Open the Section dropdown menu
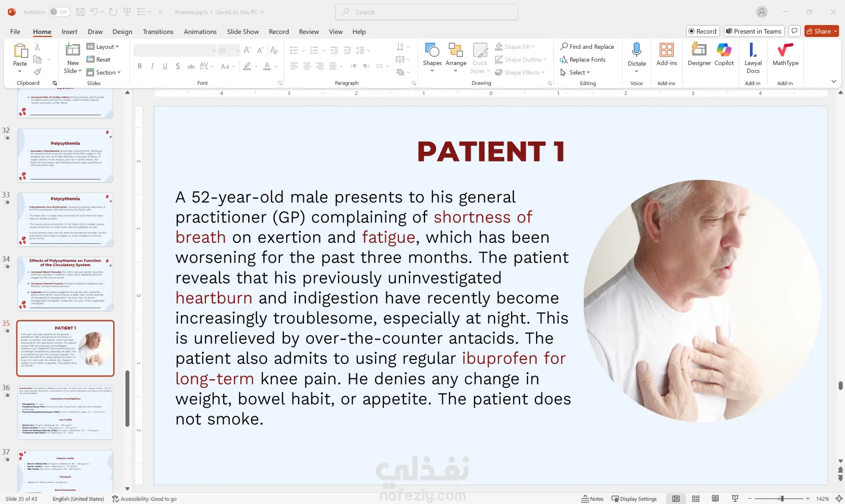Screen dimensions: 845x504 [104, 73]
